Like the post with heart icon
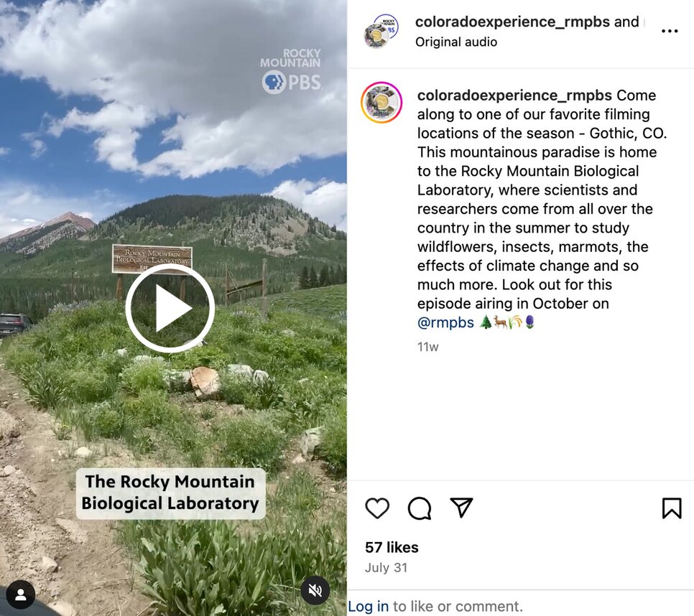694x616 pixels. click(377, 508)
